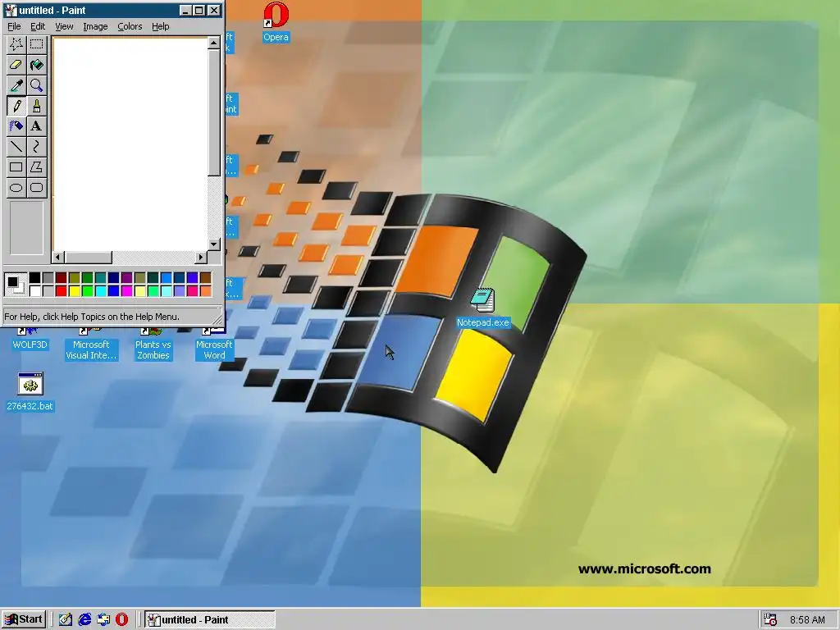This screenshot has width=840, height=630.
Task: Activate the Pick Color eyedropper tool
Action: click(16, 85)
